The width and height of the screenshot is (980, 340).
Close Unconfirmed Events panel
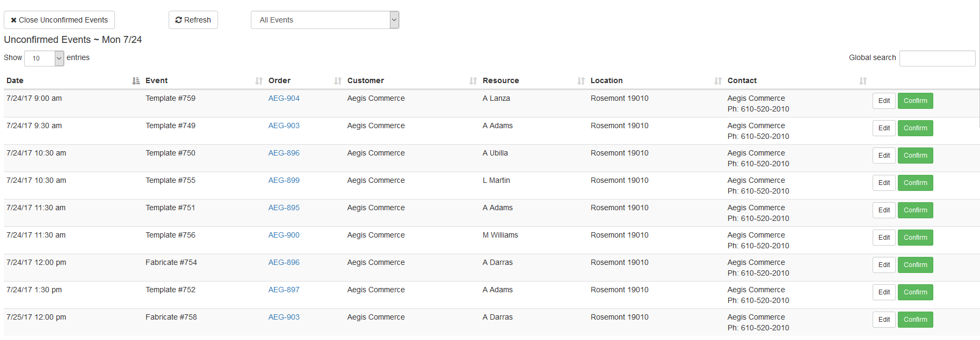(59, 20)
